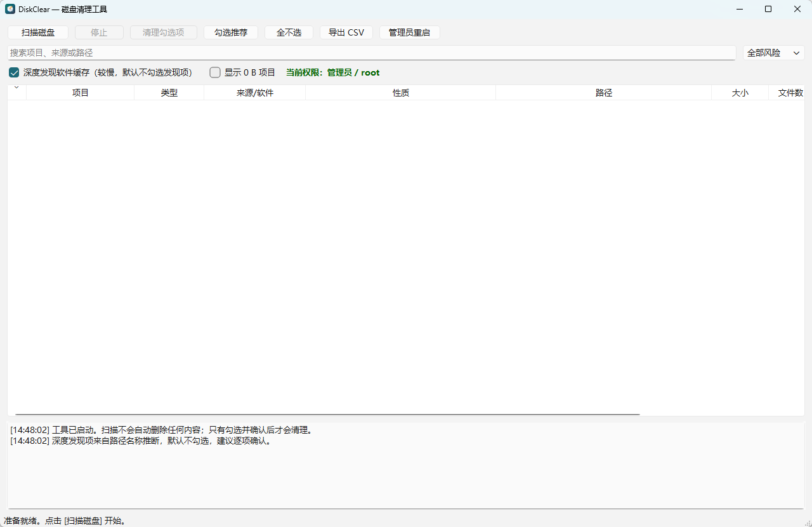Click the table's horizontal scrollbar
Image resolution: width=812 pixels, height=527 pixels.
pos(327,414)
